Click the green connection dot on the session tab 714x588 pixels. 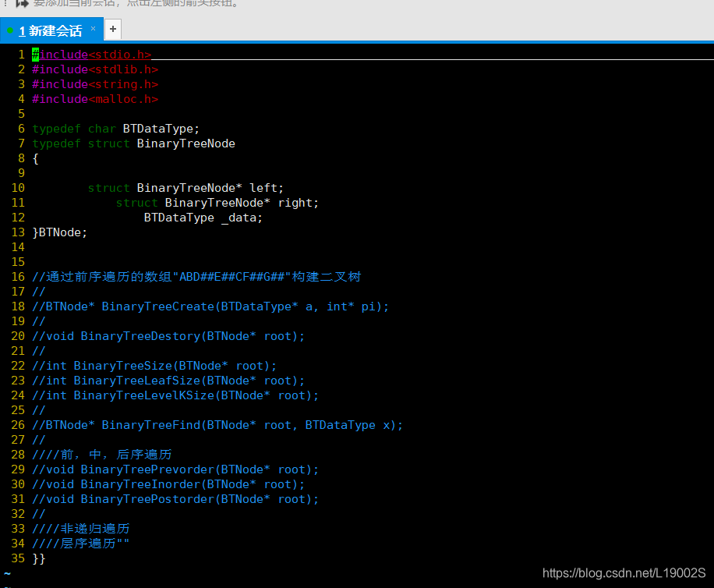point(10,31)
